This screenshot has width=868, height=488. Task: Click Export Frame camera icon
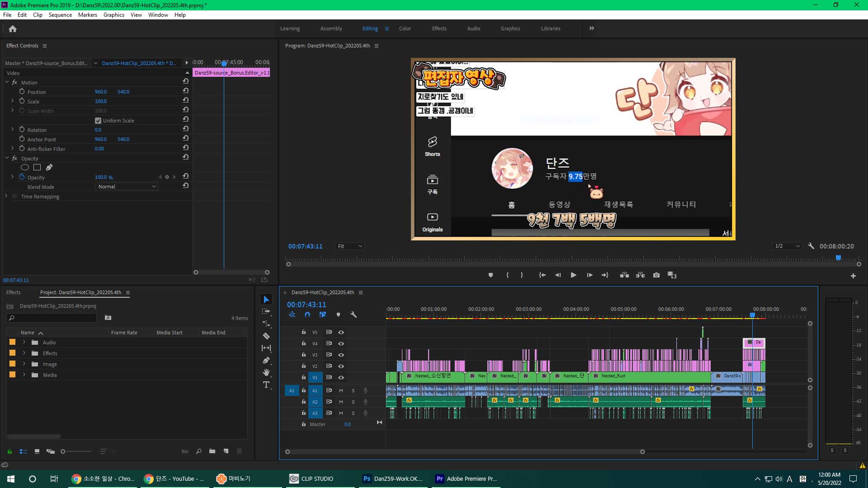coord(656,275)
